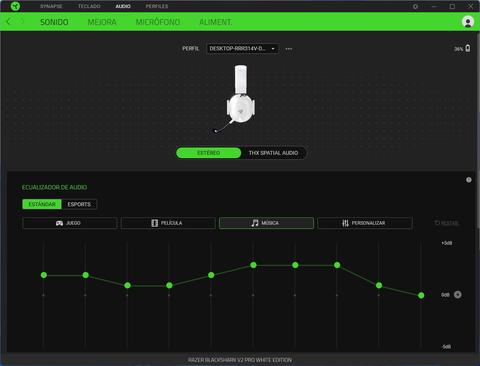
Task: Click the 36% battery percentage text
Action: tap(459, 49)
